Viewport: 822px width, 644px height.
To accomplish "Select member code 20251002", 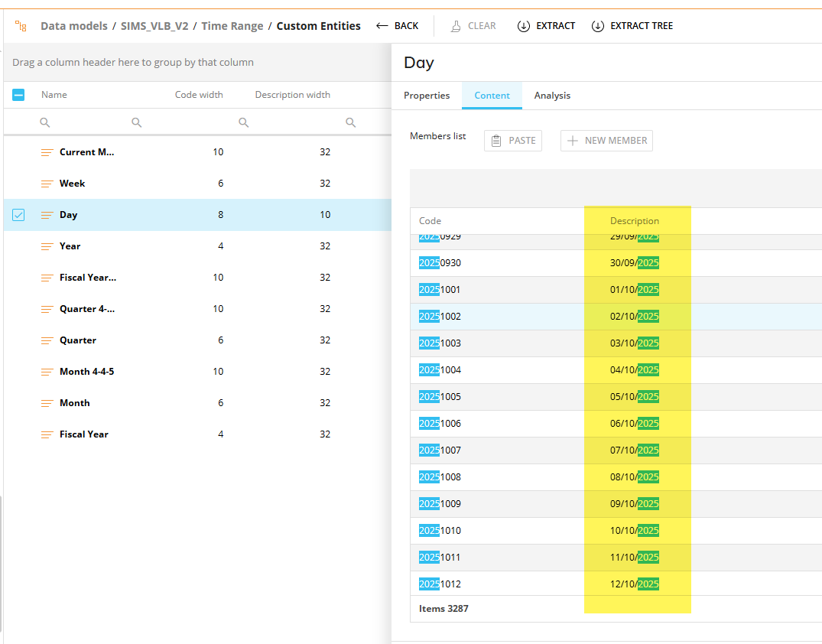I will tap(440, 316).
